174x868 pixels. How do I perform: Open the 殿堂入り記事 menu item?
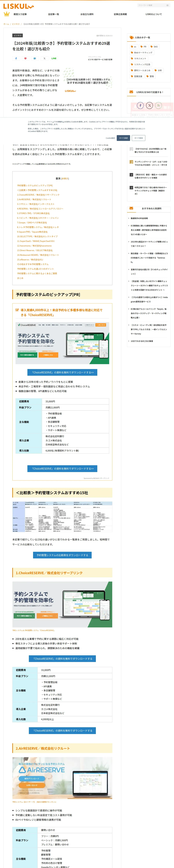pyautogui.click(x=20, y=14)
